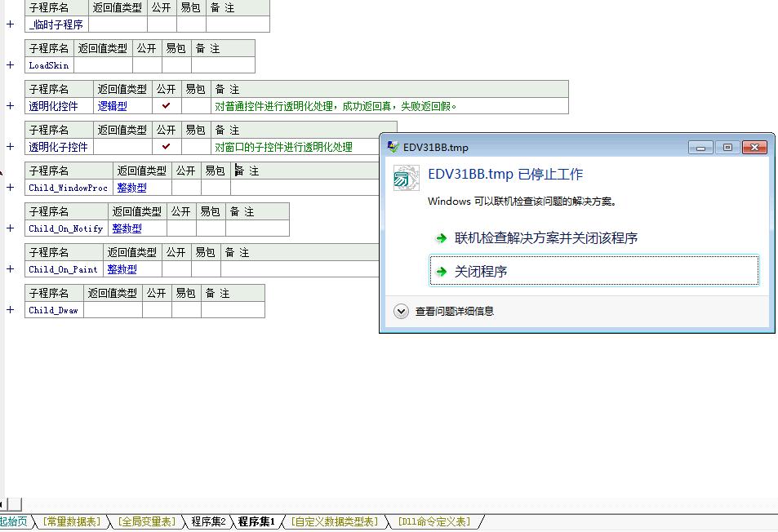Image resolution: width=778 pixels, height=532 pixels.
Task: Toggle 公开 checkmark for 透明化控件
Action: coord(167,105)
